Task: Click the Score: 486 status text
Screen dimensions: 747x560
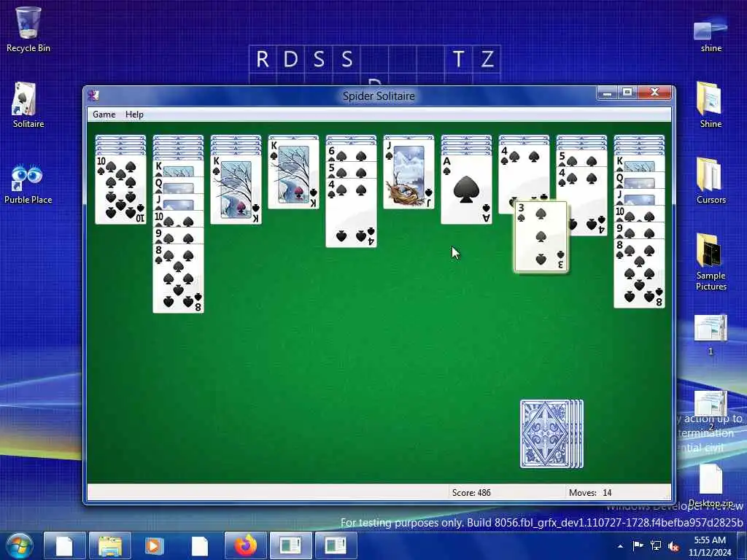Action: (x=471, y=492)
